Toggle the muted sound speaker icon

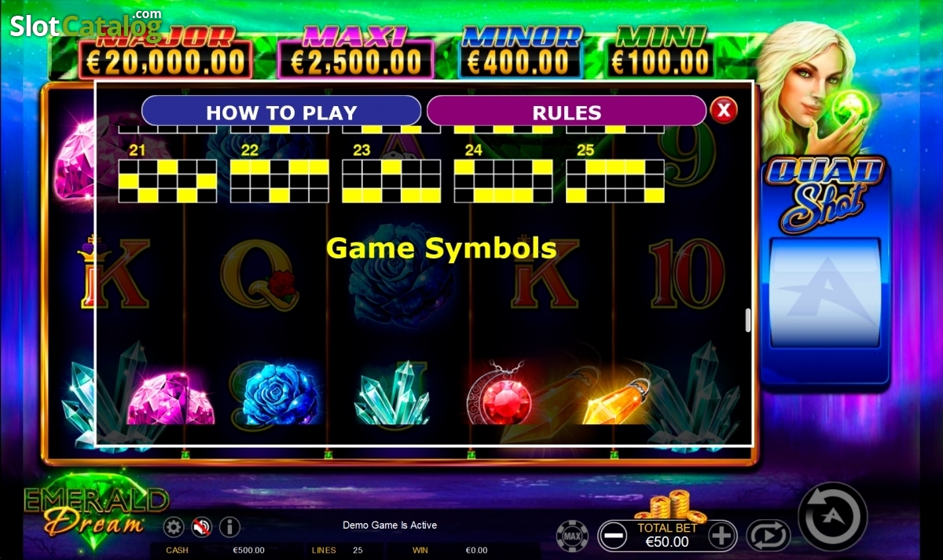(202, 527)
